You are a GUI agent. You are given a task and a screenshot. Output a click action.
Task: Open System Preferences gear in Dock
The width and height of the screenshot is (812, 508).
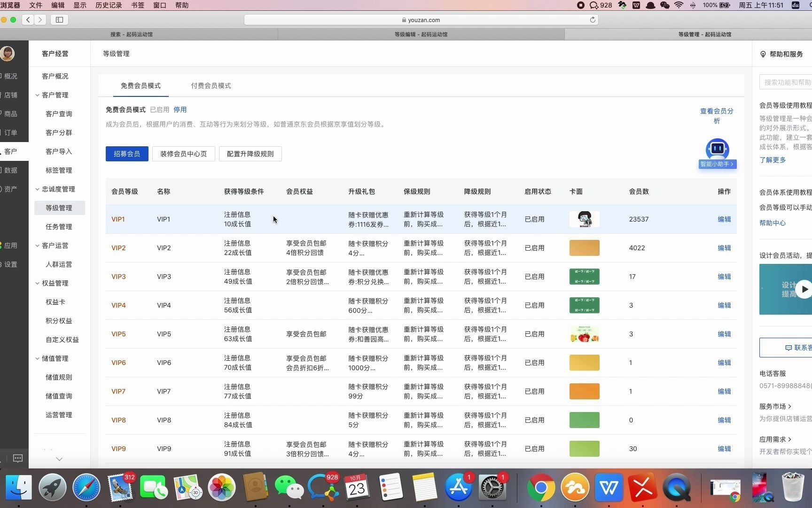point(492,487)
